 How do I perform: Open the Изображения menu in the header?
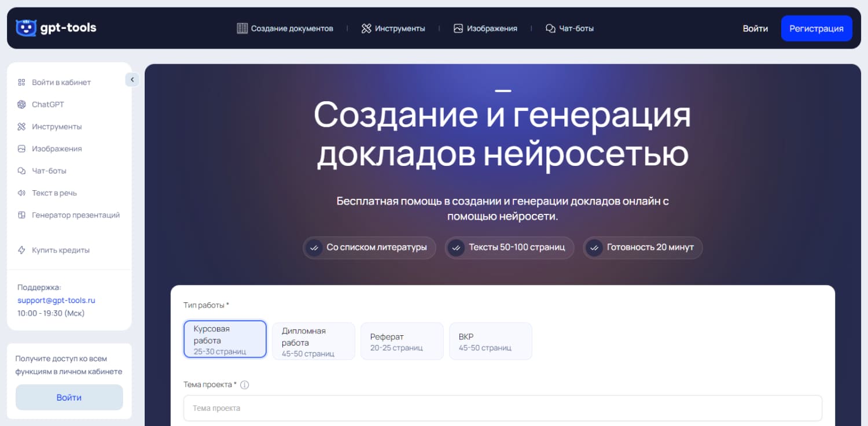(x=486, y=28)
